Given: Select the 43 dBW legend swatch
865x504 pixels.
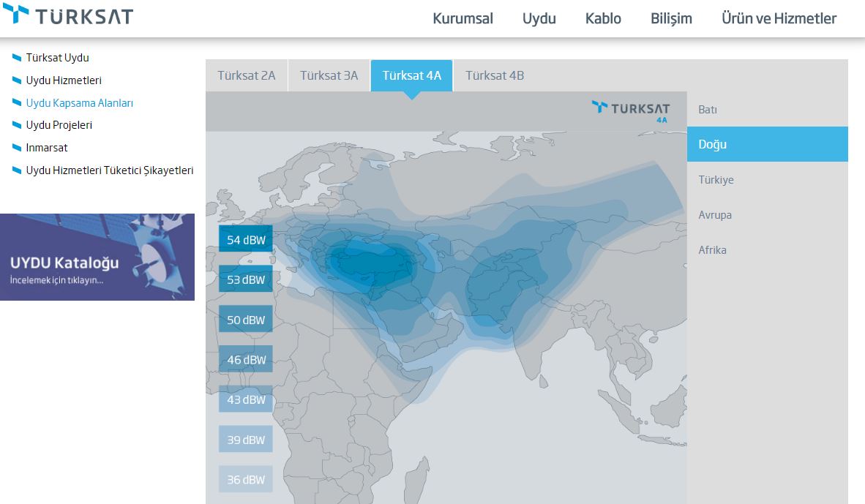Looking at the screenshot, I should (245, 400).
